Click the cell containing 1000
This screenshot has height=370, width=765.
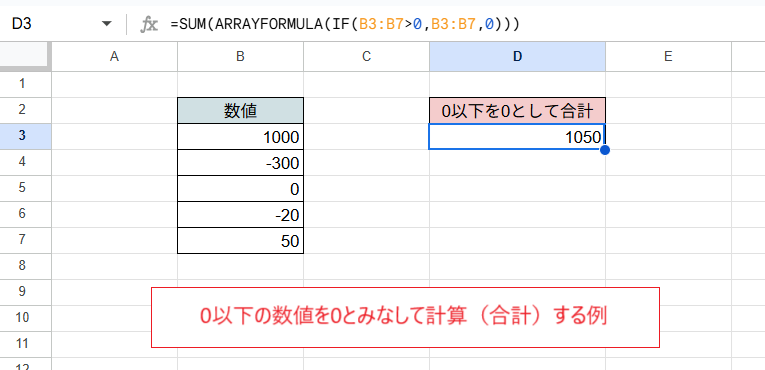tap(241, 137)
